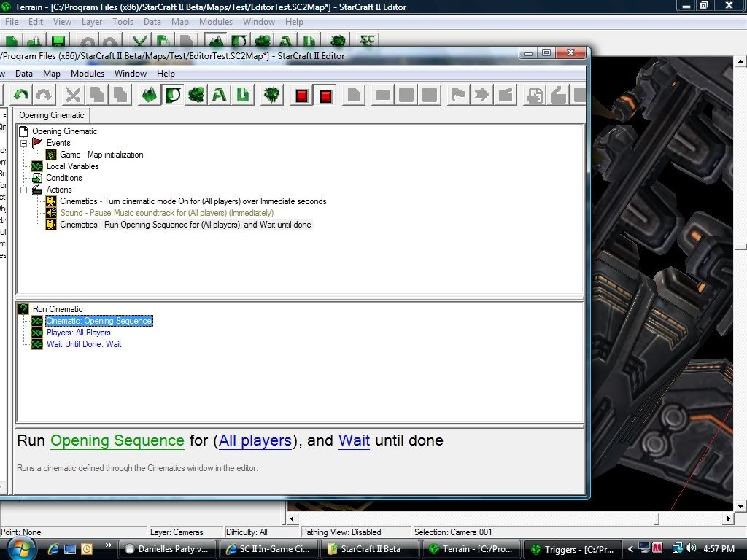Viewport: 747px width, 560px height.
Task: Switch to the SC II In-Game Ci... taskbar button
Action: [268, 549]
